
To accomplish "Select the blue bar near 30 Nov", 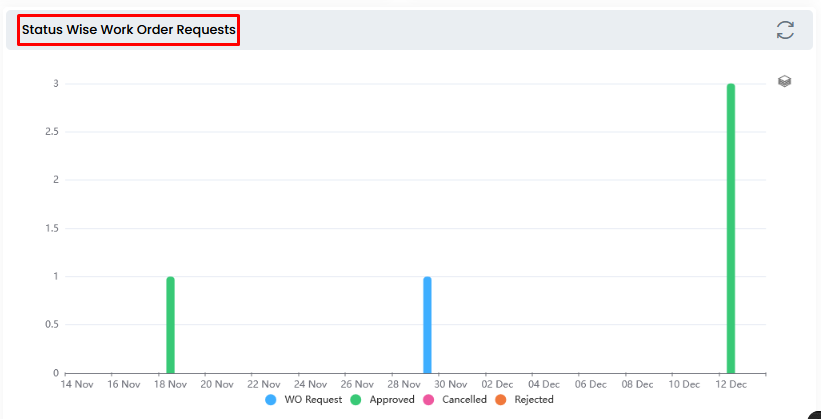I will click(427, 325).
